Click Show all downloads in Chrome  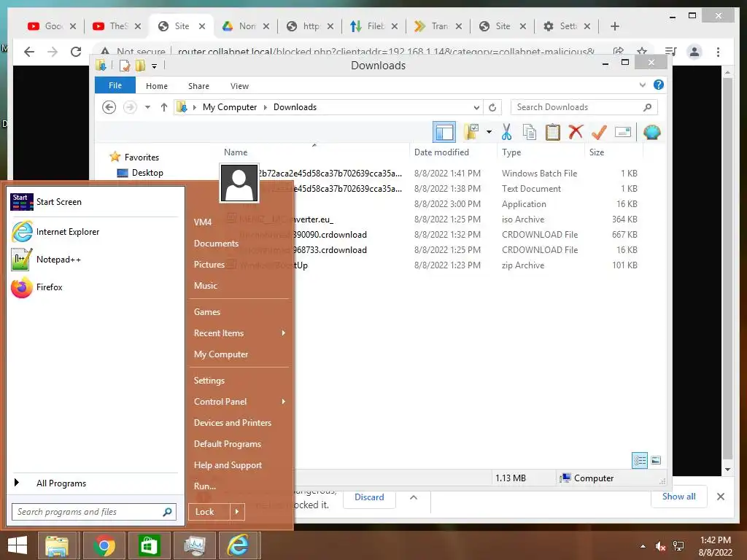(x=679, y=497)
